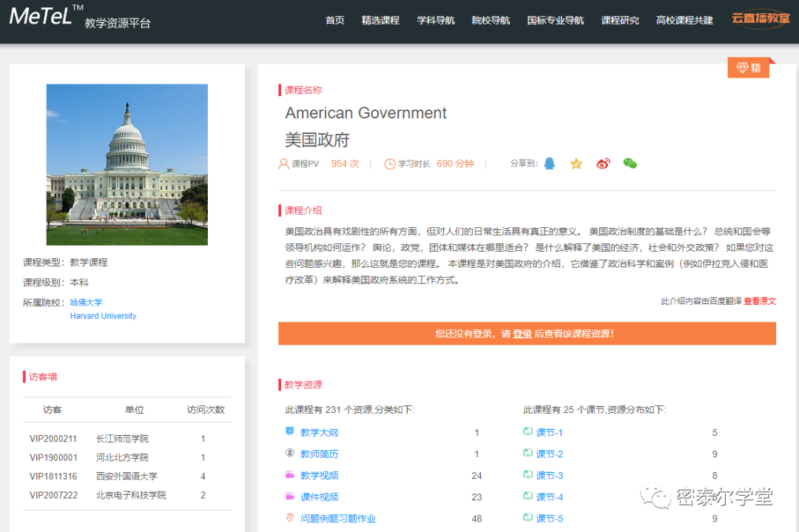Click the book icon beside 课节-5
The image size is (799, 532).
click(528, 518)
